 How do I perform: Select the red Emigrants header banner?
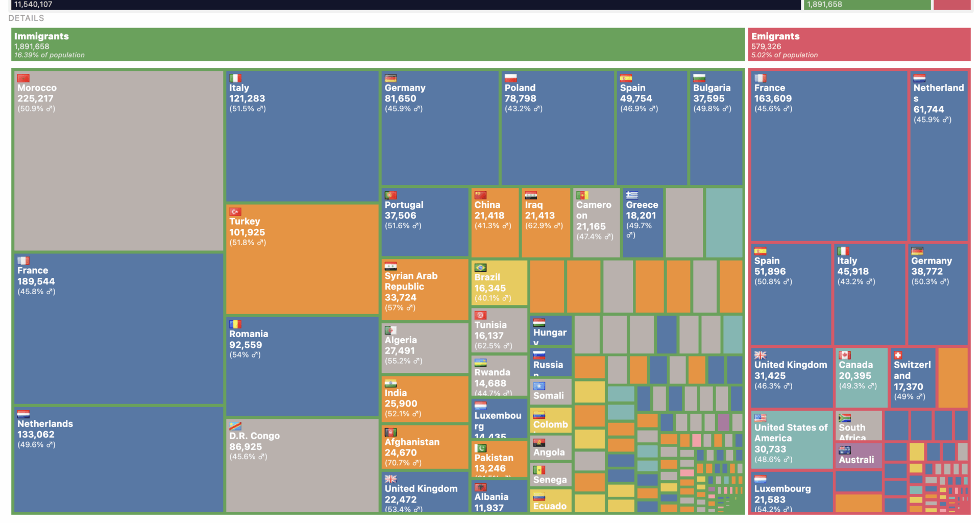click(859, 44)
